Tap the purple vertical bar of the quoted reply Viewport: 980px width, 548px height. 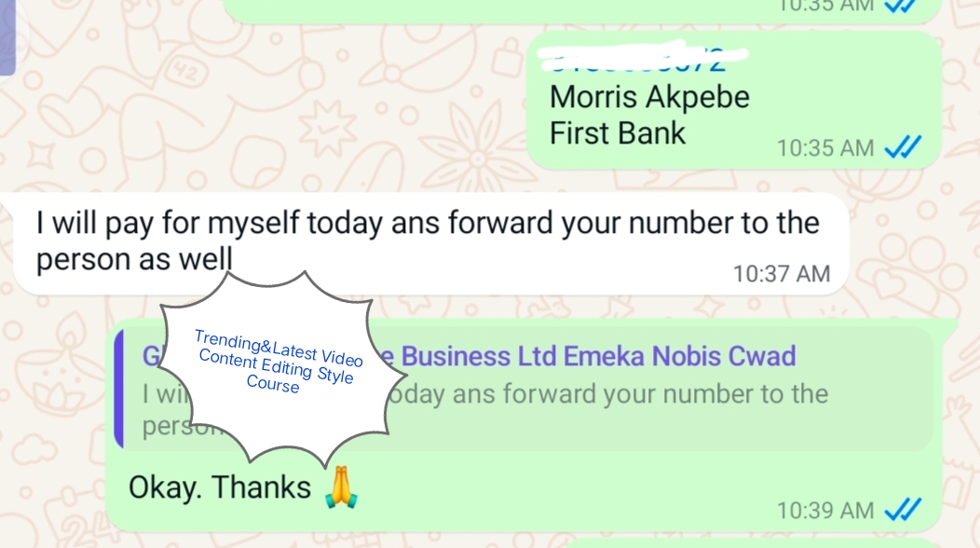tap(118, 389)
